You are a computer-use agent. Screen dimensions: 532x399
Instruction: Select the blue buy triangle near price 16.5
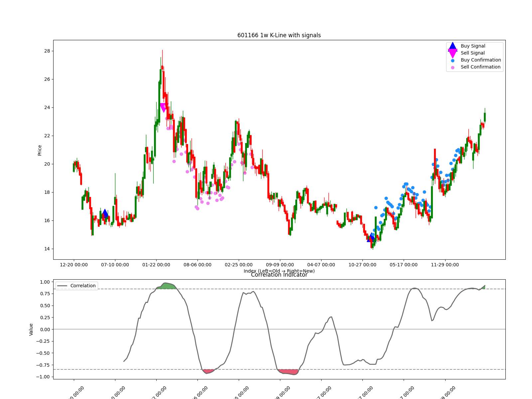pyautogui.click(x=105, y=213)
